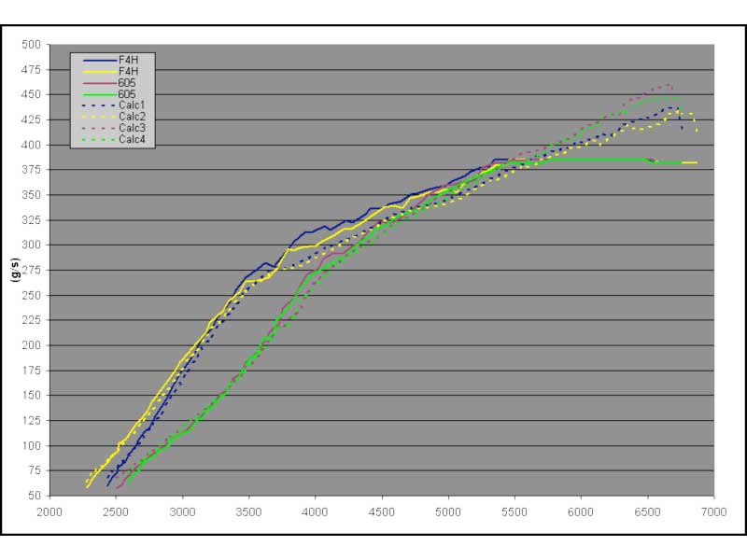Select the Calc4 legend label
Screen dimensions: 747x560
131,140
